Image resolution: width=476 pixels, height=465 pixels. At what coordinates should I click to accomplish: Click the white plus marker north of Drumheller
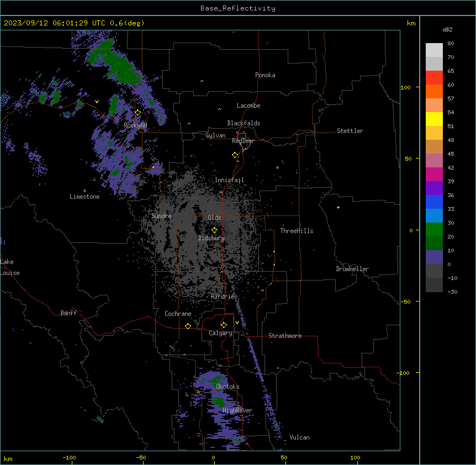point(338,207)
